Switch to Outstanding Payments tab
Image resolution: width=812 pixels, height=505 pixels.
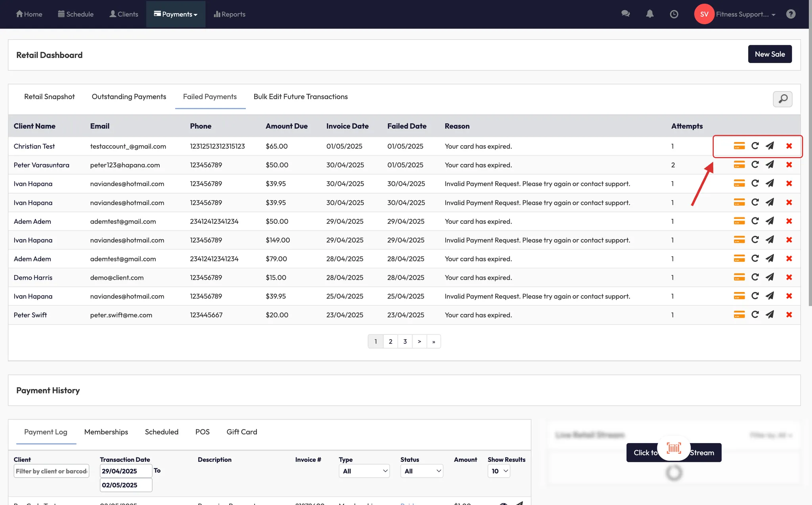pos(129,97)
